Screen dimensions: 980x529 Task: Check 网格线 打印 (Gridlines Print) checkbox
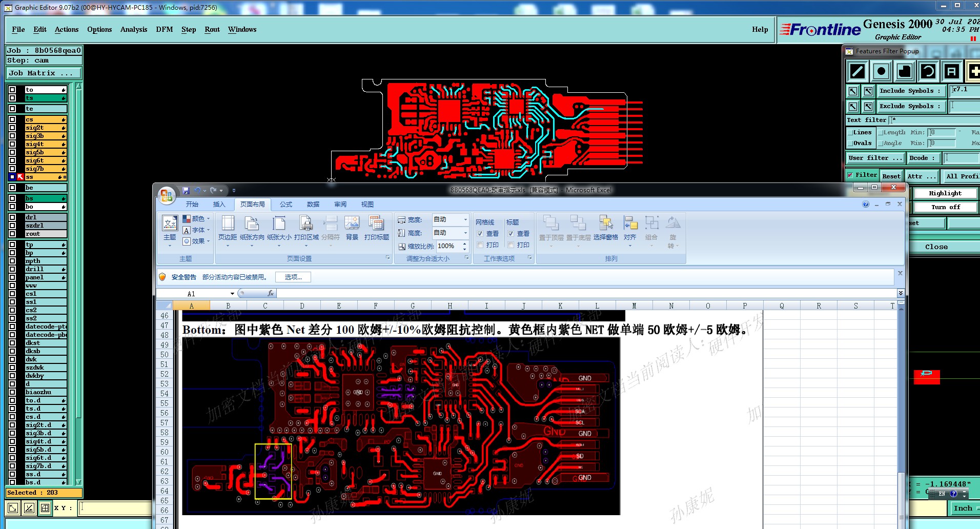(x=480, y=245)
